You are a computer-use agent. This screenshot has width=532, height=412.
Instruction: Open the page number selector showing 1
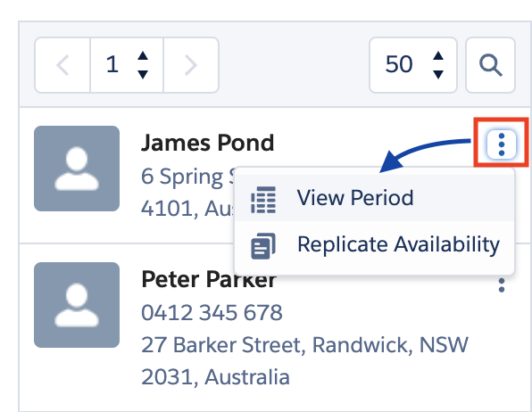point(127,65)
